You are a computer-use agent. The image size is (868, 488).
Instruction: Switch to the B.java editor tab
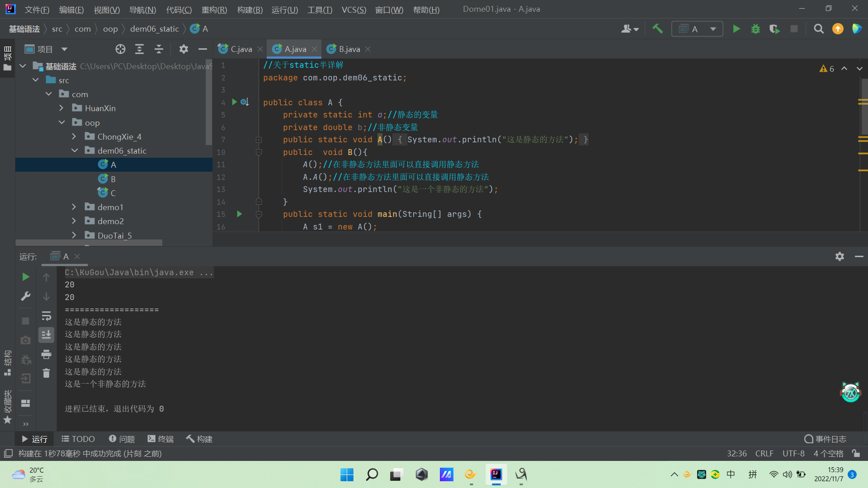(x=349, y=49)
